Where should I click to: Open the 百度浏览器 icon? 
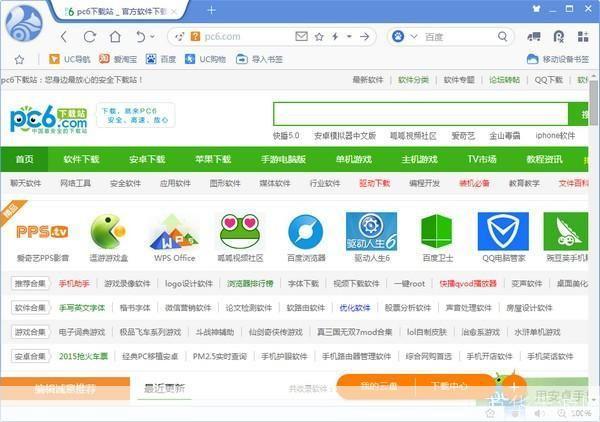pos(306,232)
